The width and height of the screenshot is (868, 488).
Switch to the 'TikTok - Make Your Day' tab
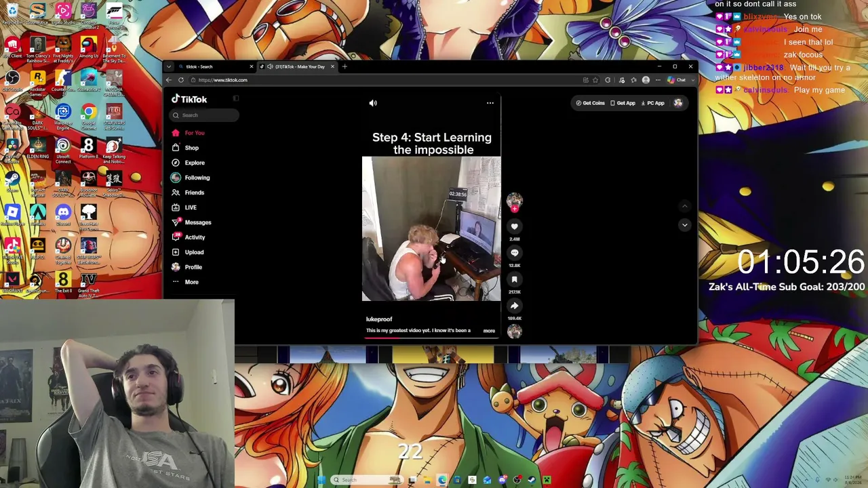tap(296, 66)
